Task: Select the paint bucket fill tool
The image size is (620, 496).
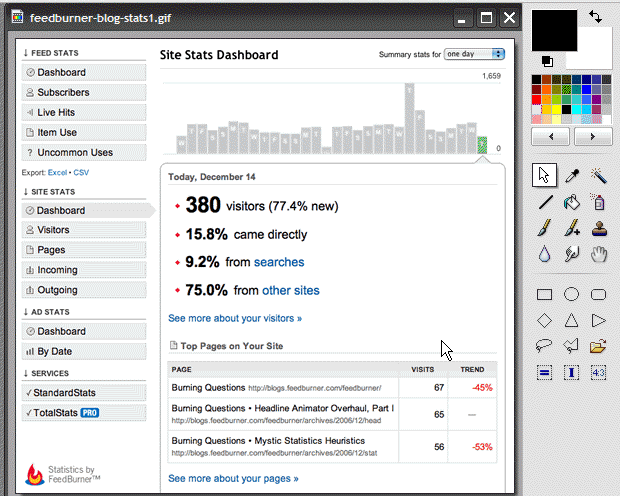Action: click(x=572, y=202)
